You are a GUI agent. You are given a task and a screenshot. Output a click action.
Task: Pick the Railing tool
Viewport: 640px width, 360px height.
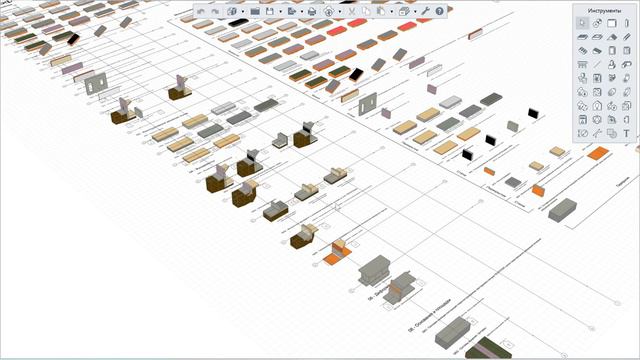[x=582, y=64]
